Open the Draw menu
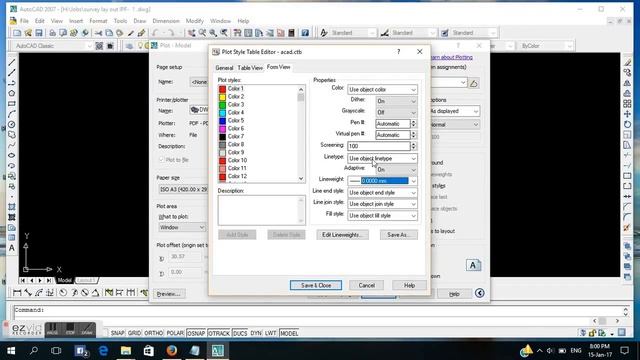This screenshot has height=360, width=640. 140,21
